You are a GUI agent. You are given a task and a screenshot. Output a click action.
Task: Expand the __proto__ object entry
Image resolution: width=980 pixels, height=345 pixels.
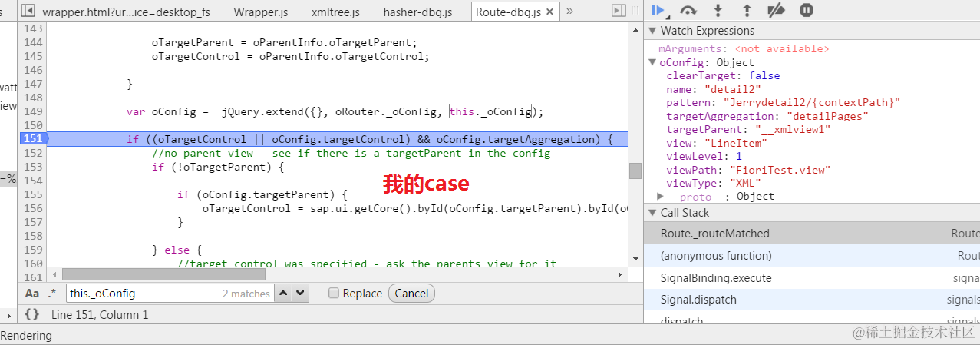(660, 196)
